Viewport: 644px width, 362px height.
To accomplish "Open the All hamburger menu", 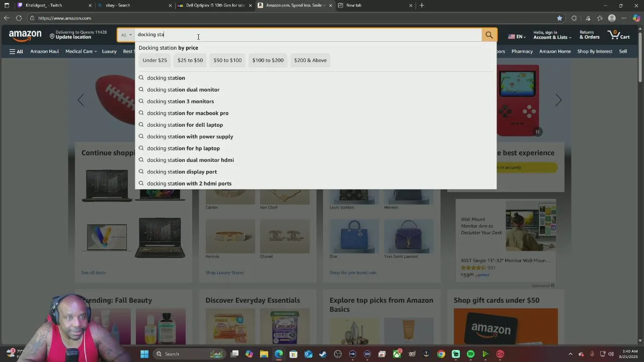I will [x=16, y=51].
